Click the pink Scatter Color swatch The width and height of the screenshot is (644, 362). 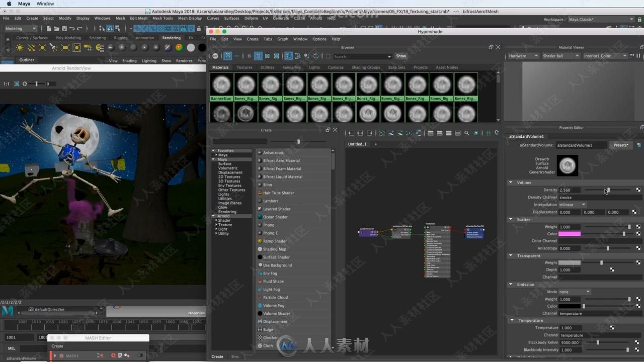point(569,234)
